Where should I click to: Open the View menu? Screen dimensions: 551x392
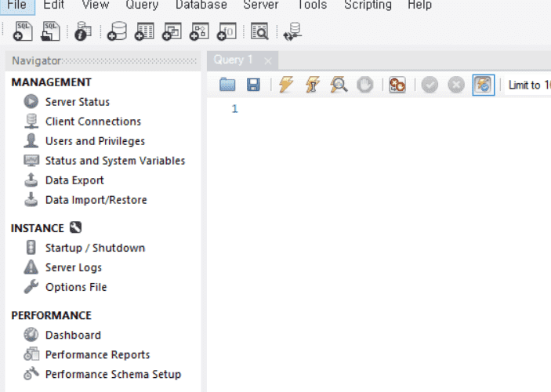pos(96,5)
